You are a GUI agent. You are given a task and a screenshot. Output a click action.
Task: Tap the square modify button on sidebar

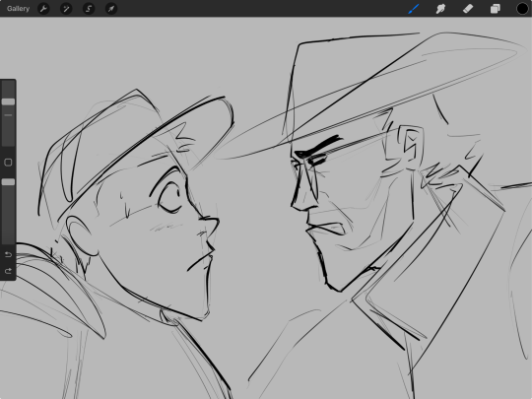pos(8,163)
